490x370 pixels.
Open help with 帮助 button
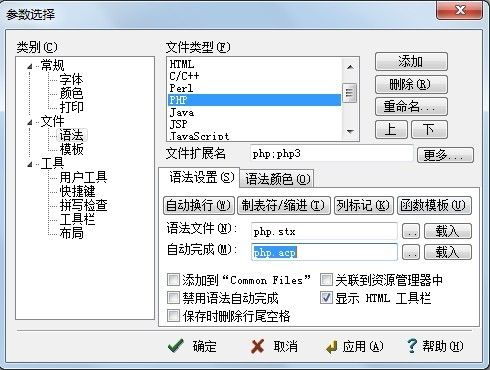(435, 346)
